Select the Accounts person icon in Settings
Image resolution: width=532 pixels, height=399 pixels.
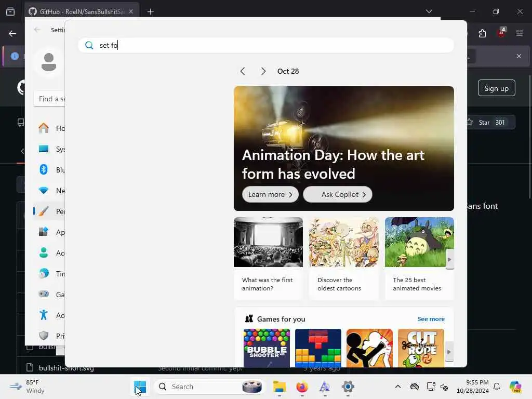44,253
